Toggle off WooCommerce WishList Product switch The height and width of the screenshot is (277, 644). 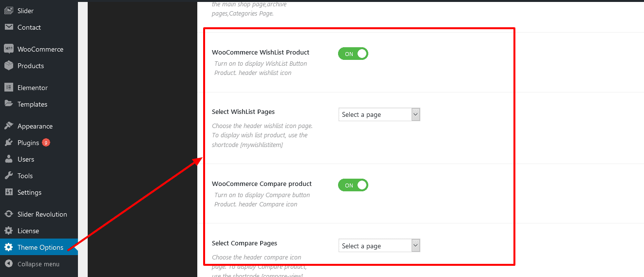pyautogui.click(x=353, y=54)
